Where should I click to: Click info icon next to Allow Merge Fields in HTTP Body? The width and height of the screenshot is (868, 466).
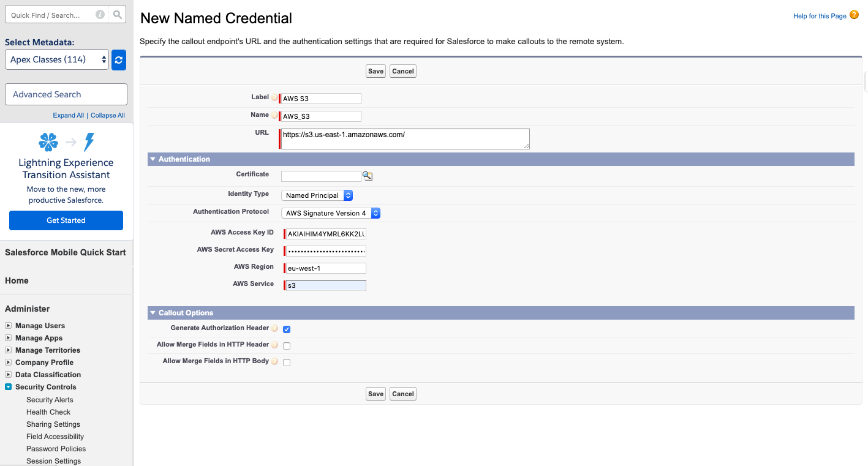click(x=274, y=361)
